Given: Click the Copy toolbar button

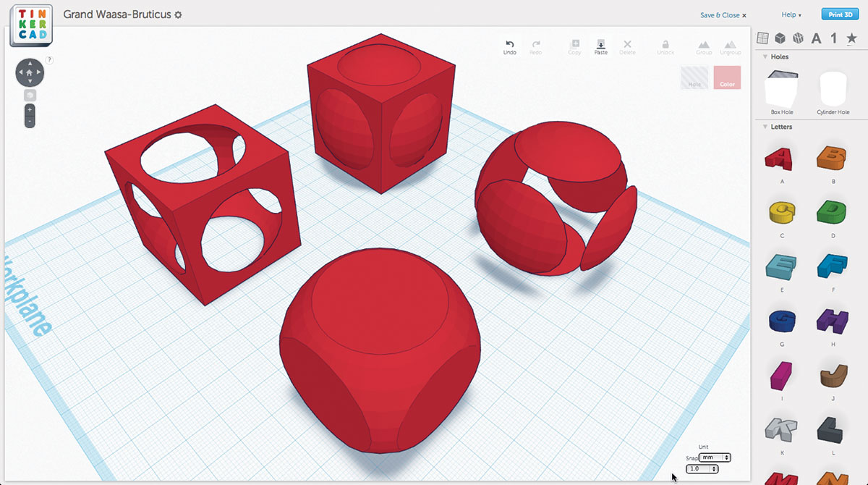Looking at the screenshot, I should [x=575, y=47].
